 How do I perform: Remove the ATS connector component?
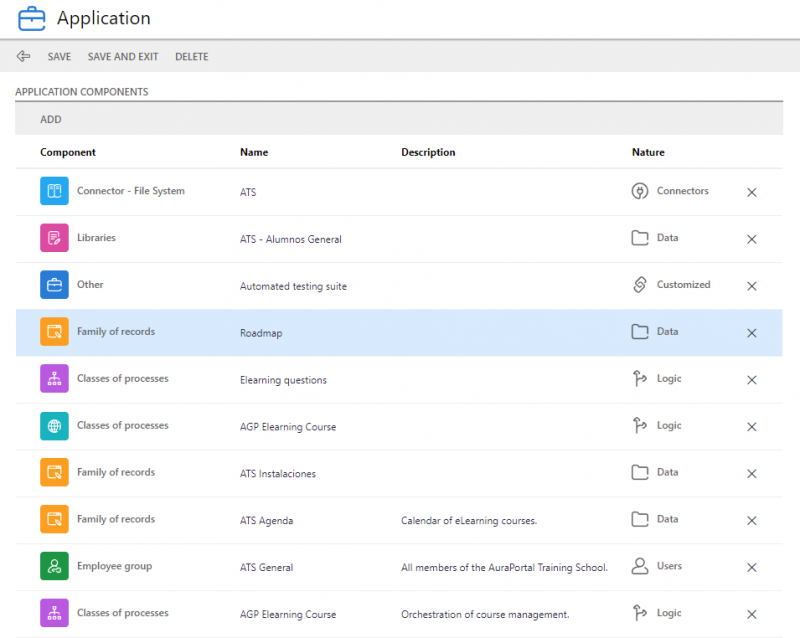(752, 192)
